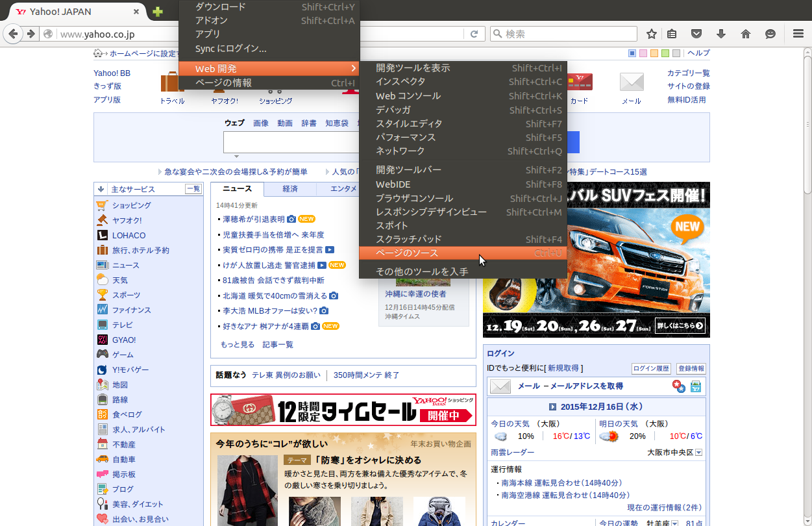Expand the arrow below the search box

coord(236,157)
